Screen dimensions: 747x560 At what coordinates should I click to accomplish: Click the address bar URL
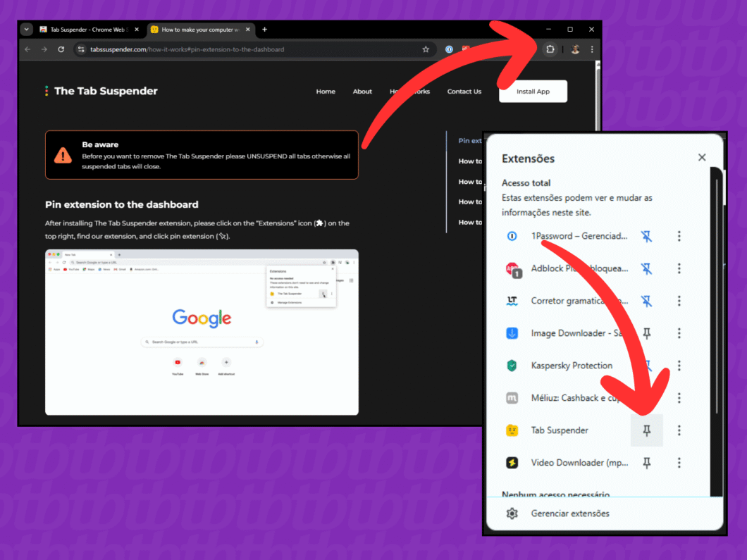187,49
